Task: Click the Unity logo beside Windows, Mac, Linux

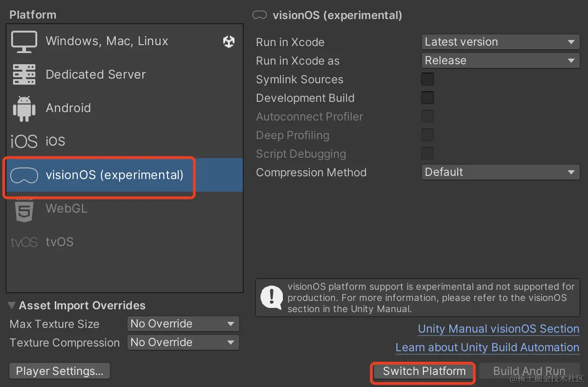Action: point(229,42)
